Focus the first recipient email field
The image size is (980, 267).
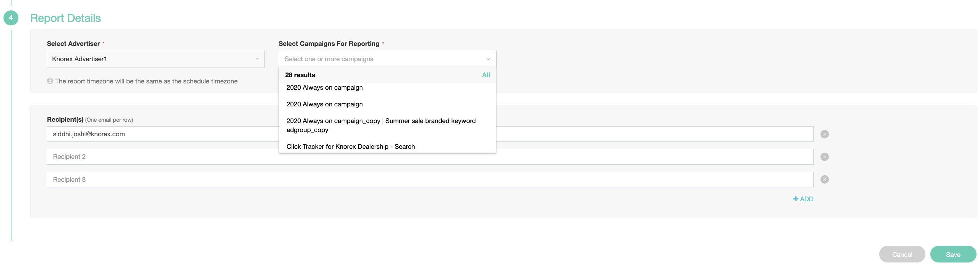tap(164, 134)
